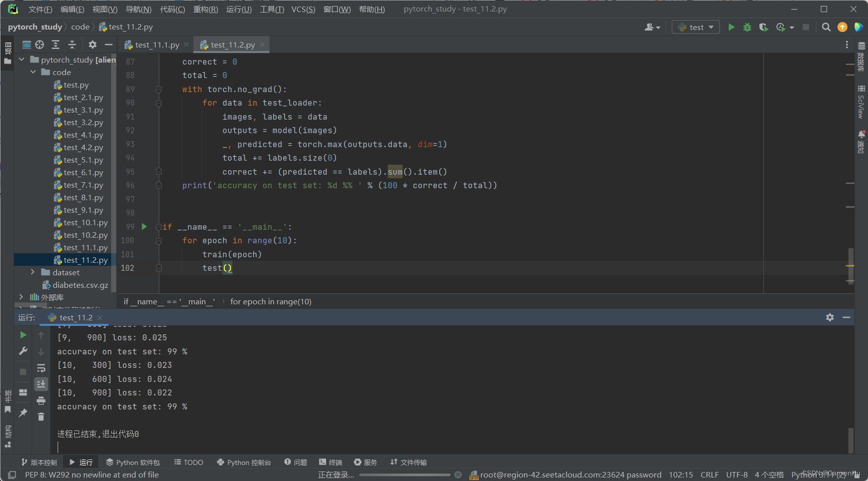The height and width of the screenshot is (481, 868).
Task: Click the editor vertical scrollbar thumb
Action: [x=850, y=266]
